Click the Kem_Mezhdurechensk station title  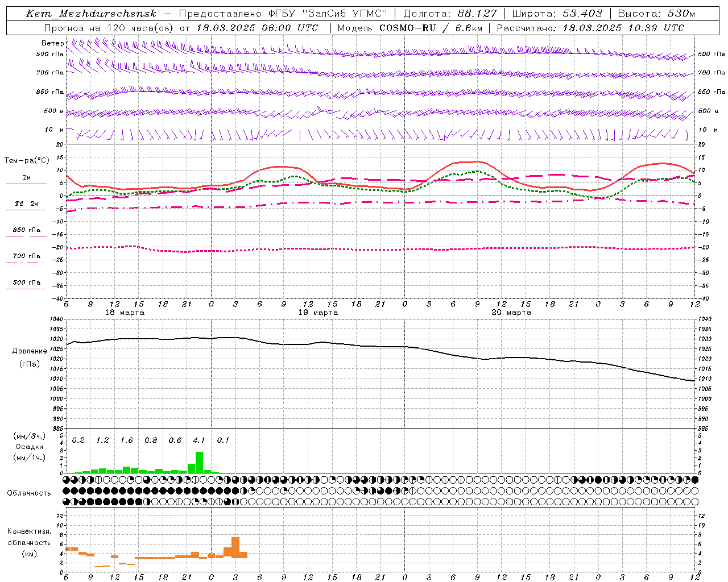point(91,14)
